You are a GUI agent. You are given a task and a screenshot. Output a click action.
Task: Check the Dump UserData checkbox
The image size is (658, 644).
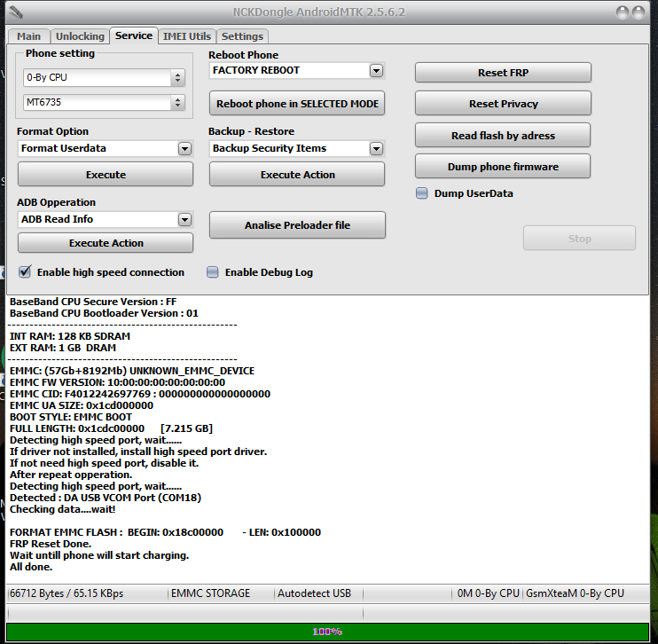[x=422, y=193]
